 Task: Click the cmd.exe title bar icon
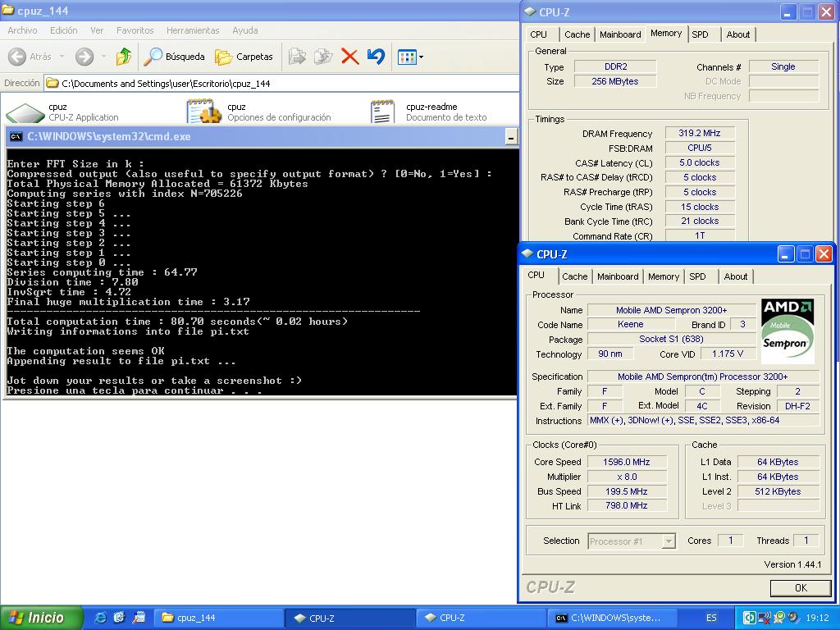coord(16,137)
